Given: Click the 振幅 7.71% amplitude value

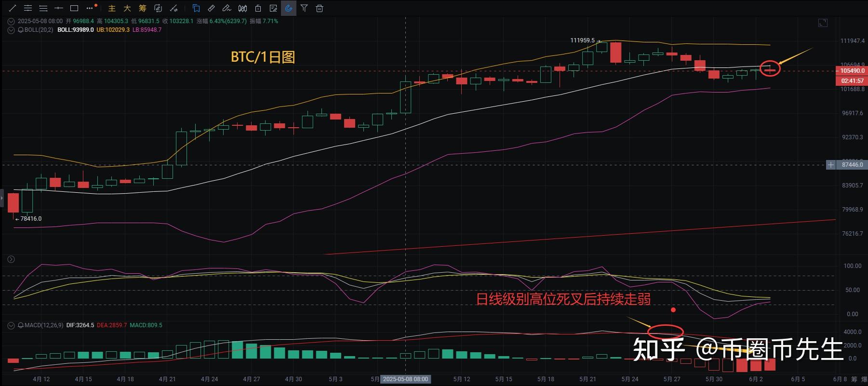Looking at the screenshot, I should (x=264, y=21).
